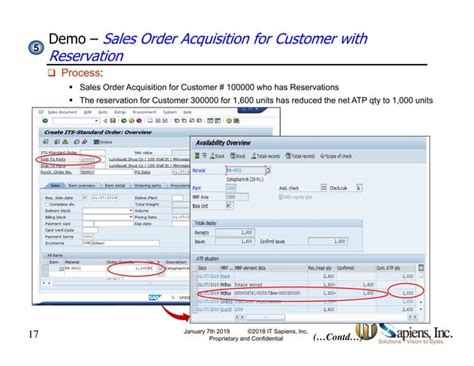
Task: Click the yellow Exit icon in the toolbar
Action: point(131,121)
